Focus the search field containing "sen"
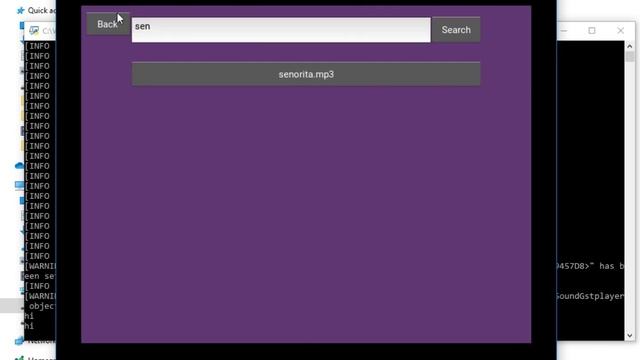This screenshot has width=640, height=360. [281, 30]
